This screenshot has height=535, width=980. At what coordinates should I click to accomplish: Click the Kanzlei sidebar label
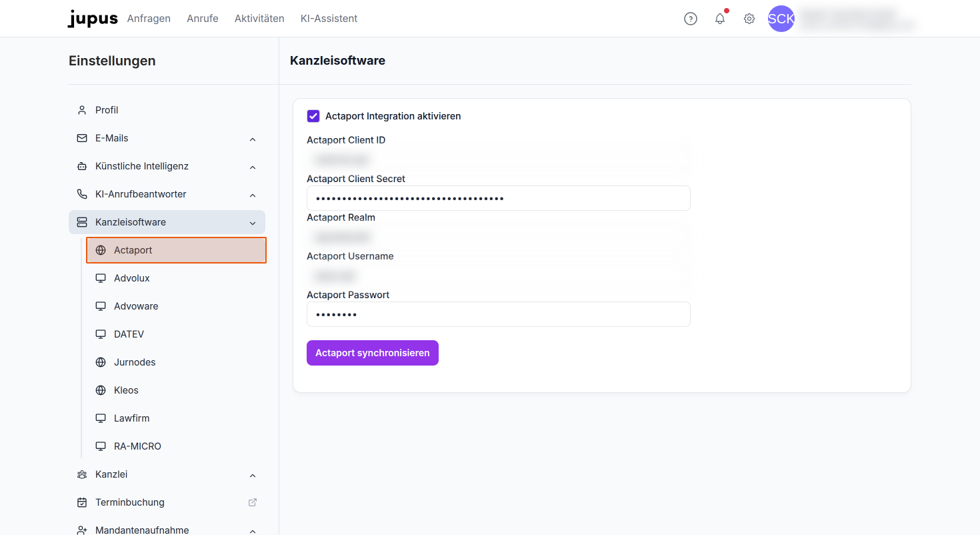[x=111, y=474]
